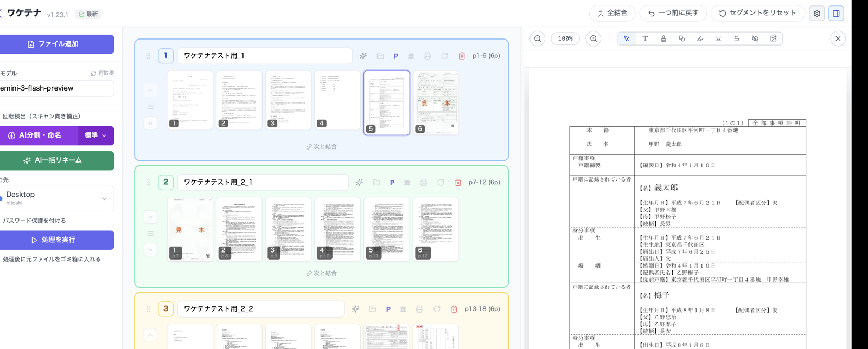Click the AI分割・命名 button

pos(39,135)
